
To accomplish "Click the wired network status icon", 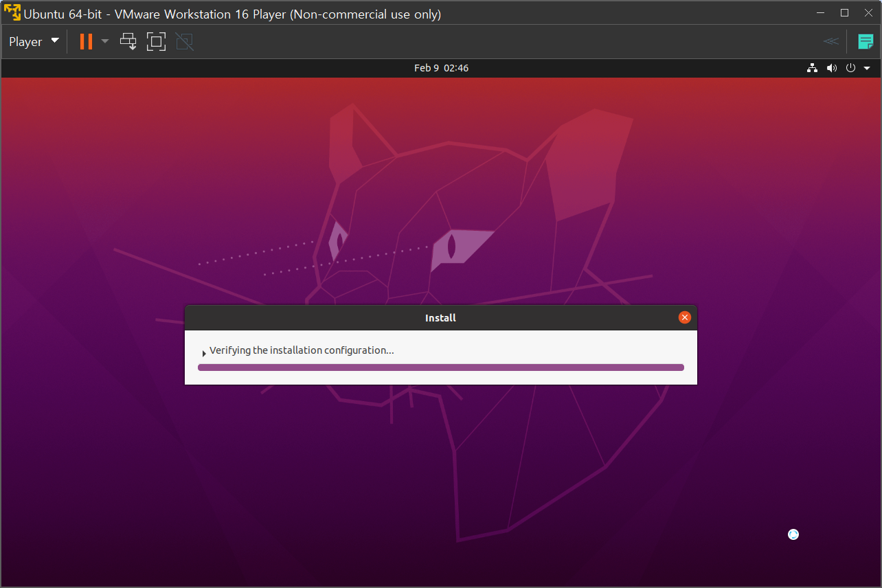I will 812,68.
